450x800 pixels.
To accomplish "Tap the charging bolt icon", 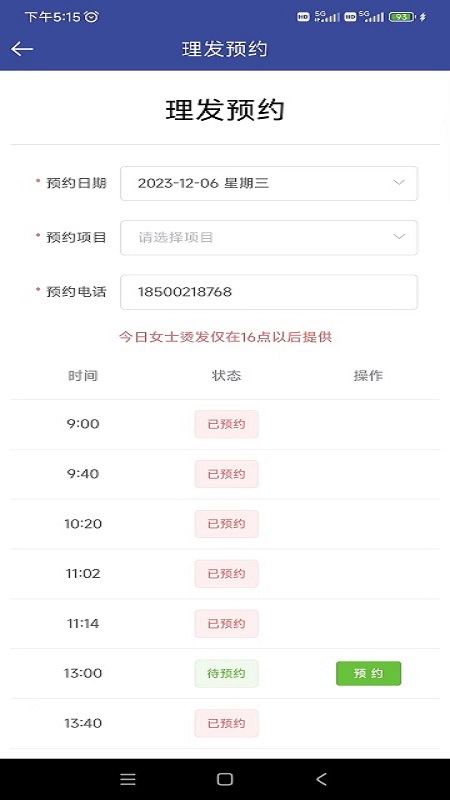I will [x=422, y=17].
